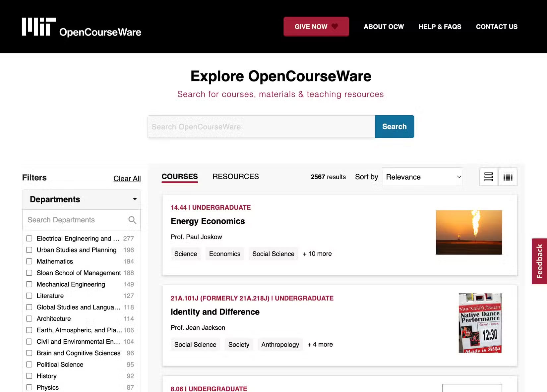Switch to compact grid view layout

coord(508,177)
